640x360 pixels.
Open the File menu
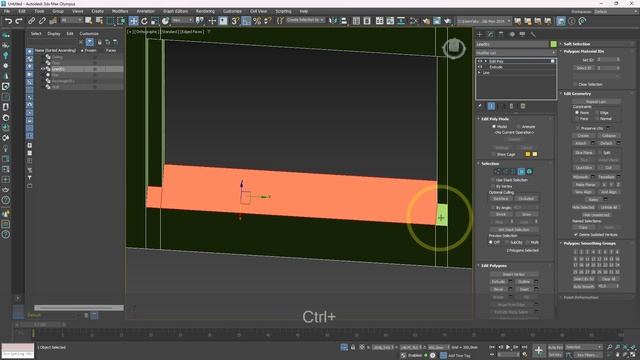point(7,11)
